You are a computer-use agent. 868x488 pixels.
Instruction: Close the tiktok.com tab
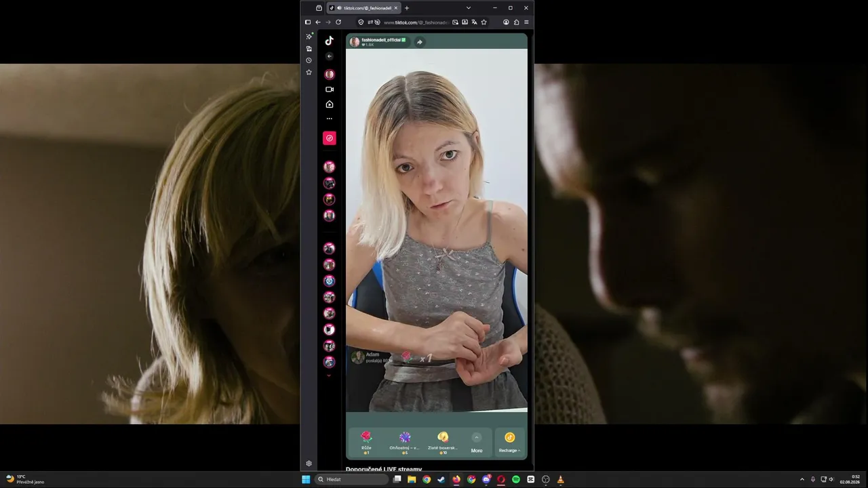point(396,8)
